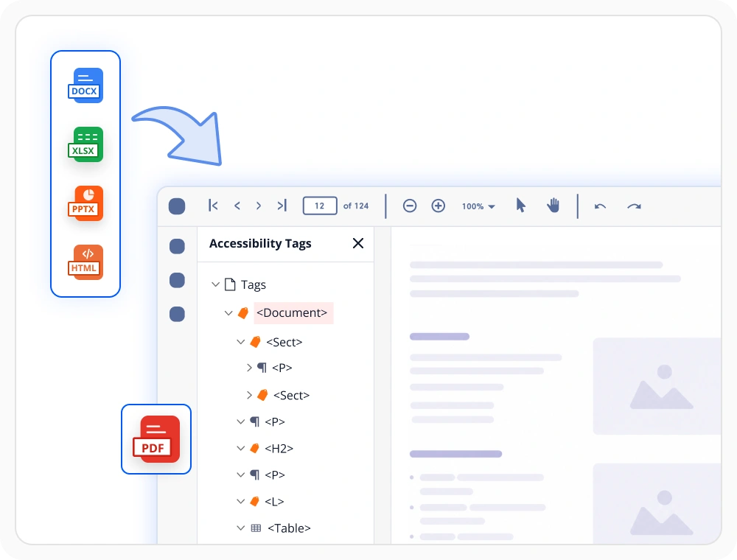Click the orange tag icon beside <H2>
This screenshot has height=560, width=737.
pos(254,448)
